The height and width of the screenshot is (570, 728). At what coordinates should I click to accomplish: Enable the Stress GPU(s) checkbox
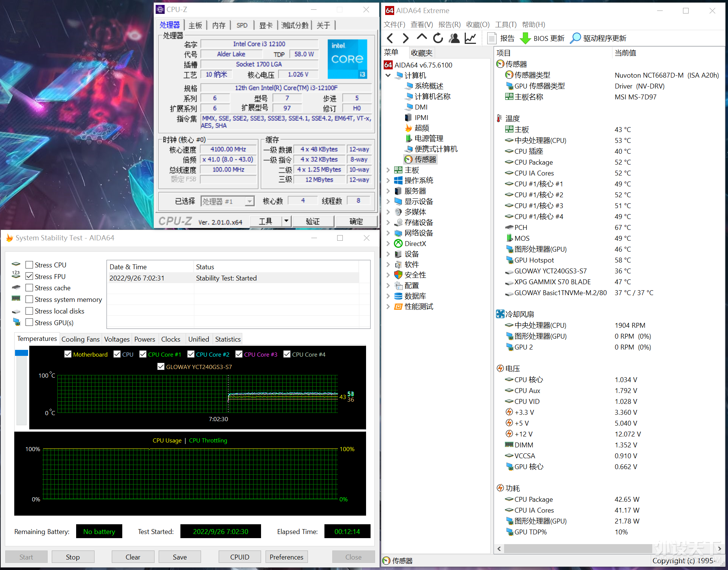[29, 322]
